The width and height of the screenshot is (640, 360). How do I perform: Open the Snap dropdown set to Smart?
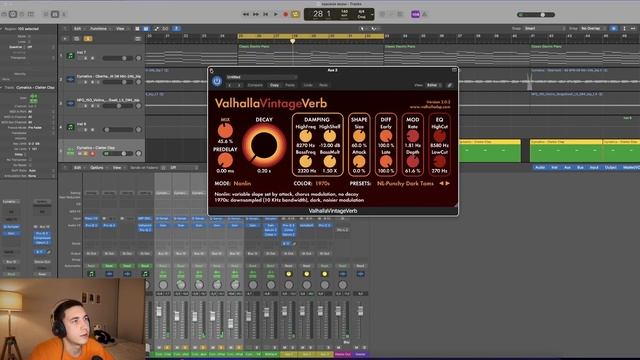(x=544, y=28)
